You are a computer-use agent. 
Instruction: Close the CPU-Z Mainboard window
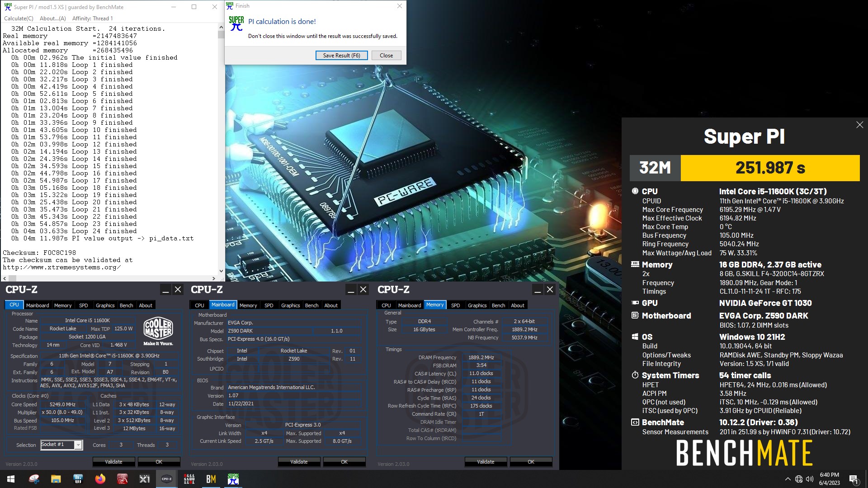coord(363,290)
